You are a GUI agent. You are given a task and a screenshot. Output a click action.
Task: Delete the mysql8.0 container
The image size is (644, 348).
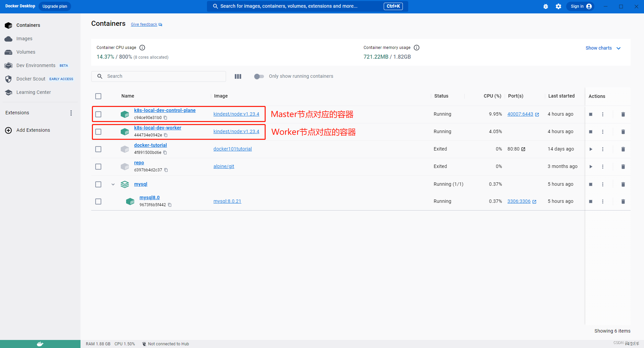point(623,201)
